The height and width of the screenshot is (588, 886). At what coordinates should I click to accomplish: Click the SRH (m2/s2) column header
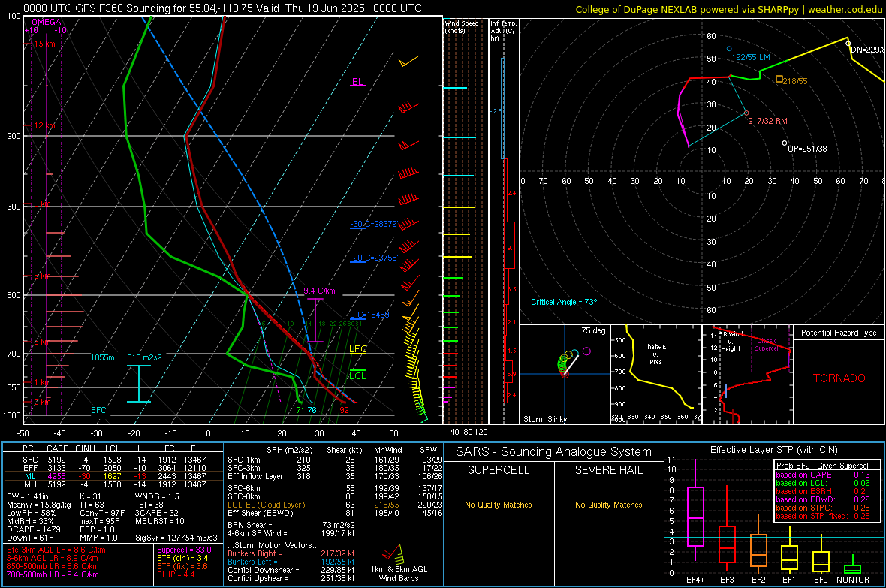[x=289, y=450]
